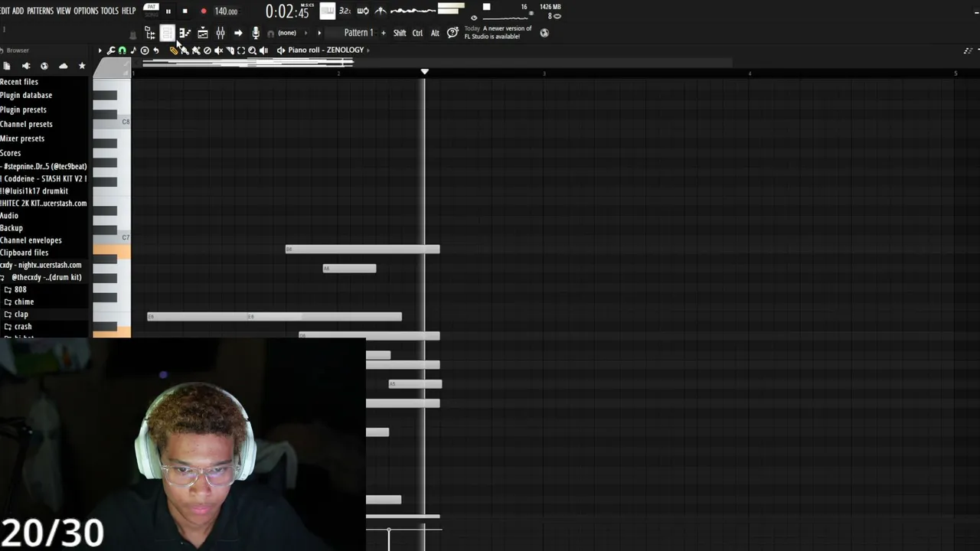Arm recording with the record button

[203, 11]
